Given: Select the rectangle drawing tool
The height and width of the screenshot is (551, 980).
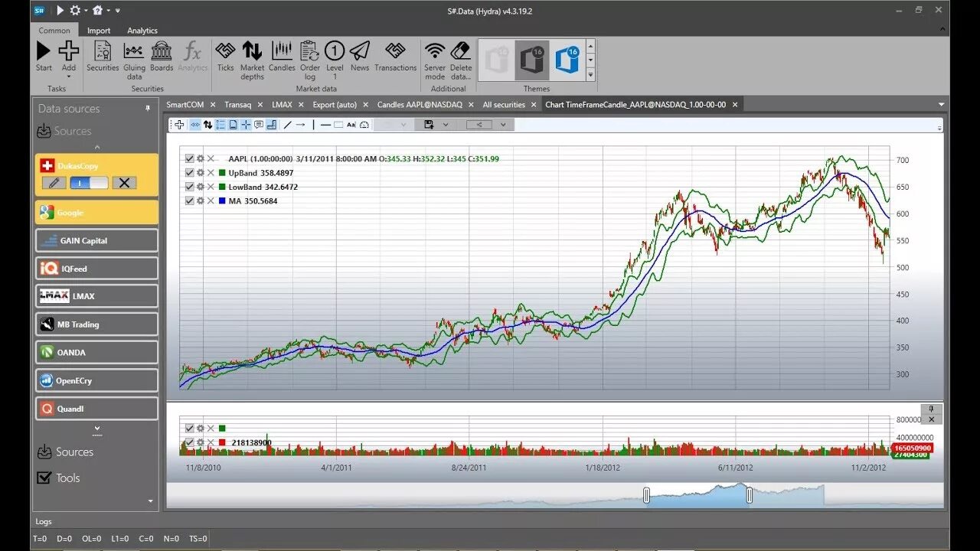Looking at the screenshot, I should pos(338,125).
